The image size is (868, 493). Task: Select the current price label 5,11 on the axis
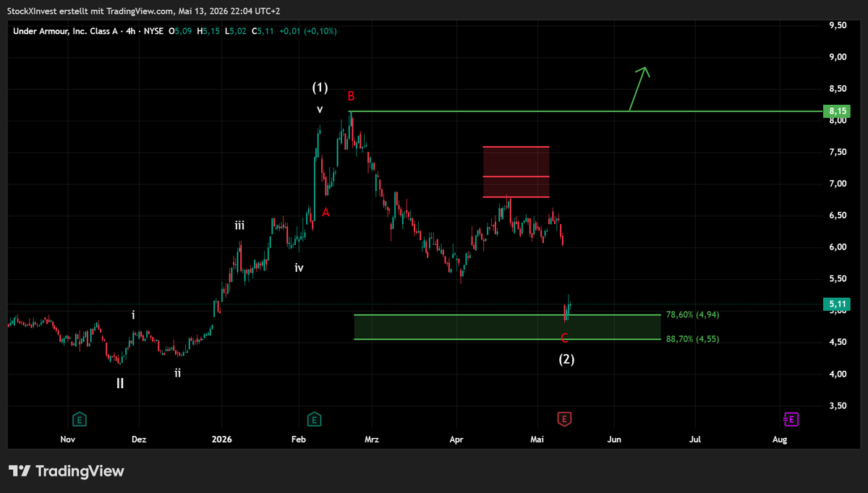click(838, 305)
